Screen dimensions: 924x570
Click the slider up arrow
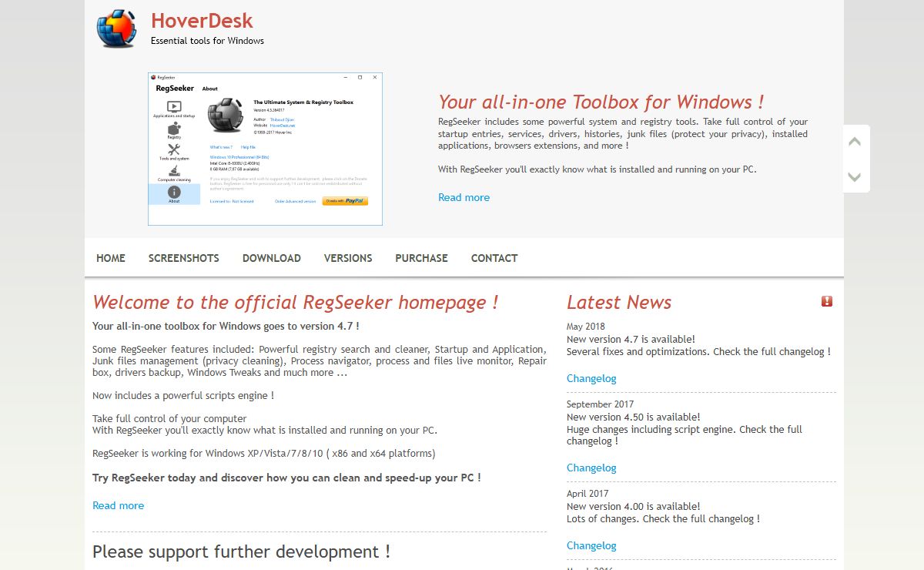click(854, 142)
